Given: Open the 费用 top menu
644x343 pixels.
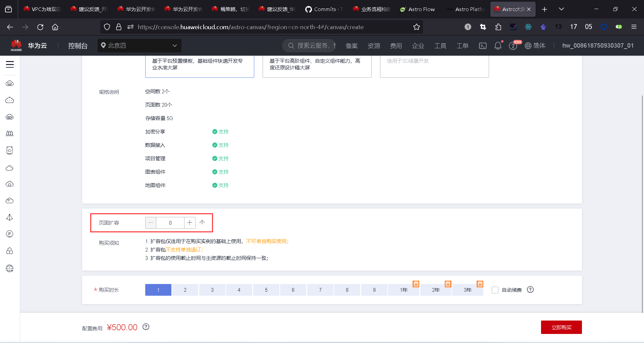Looking at the screenshot, I should (396, 46).
